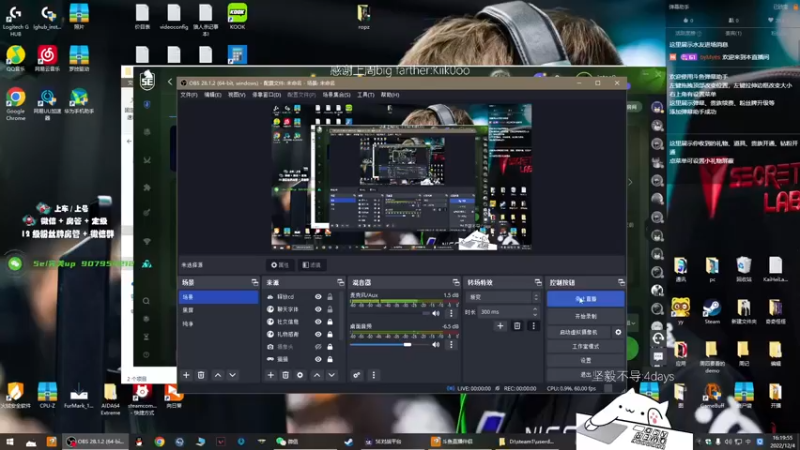Open the 场景集合(S) menu

click(x=336, y=95)
